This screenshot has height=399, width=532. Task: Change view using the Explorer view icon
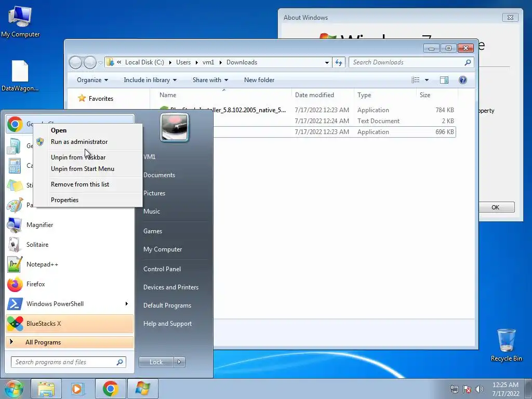[415, 80]
